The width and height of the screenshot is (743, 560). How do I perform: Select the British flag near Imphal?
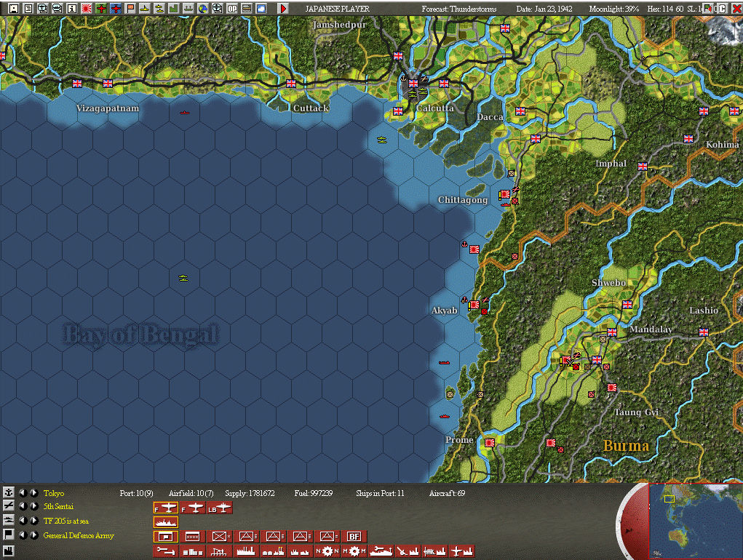click(643, 166)
